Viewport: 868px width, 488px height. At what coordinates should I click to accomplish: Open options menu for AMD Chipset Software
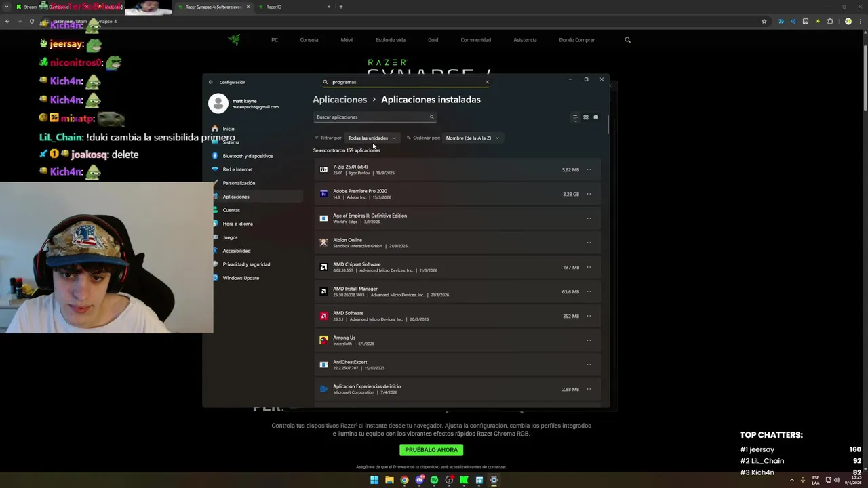tap(589, 267)
